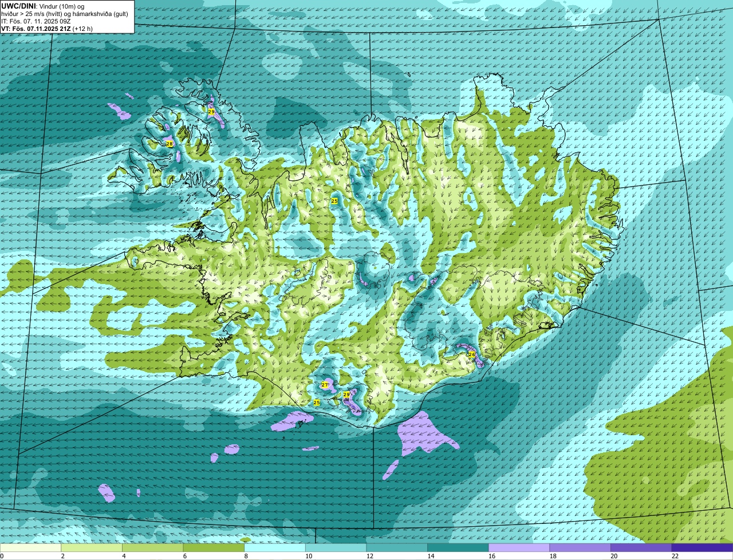Select the yellow gust marker labeled 27
The width and height of the screenshot is (733, 560).
click(x=325, y=385)
